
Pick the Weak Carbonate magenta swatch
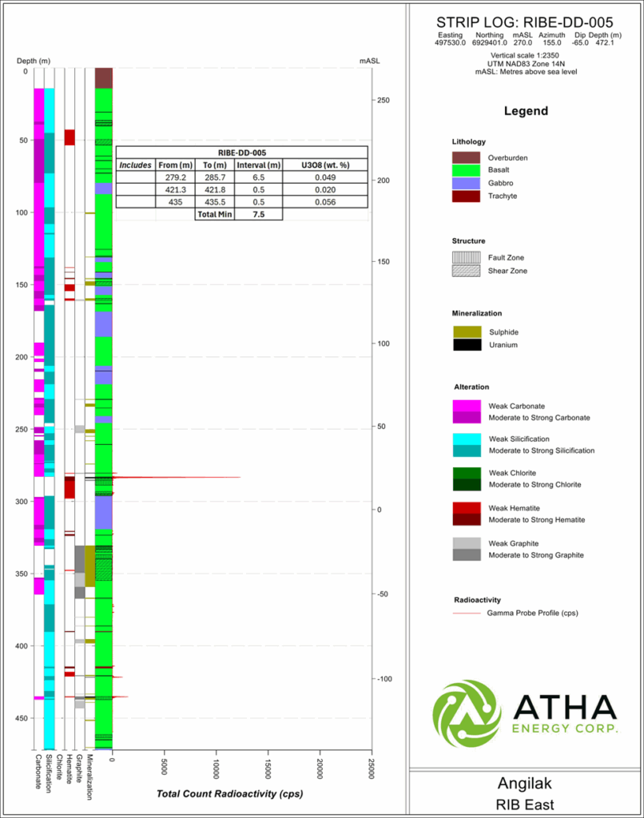click(467, 405)
